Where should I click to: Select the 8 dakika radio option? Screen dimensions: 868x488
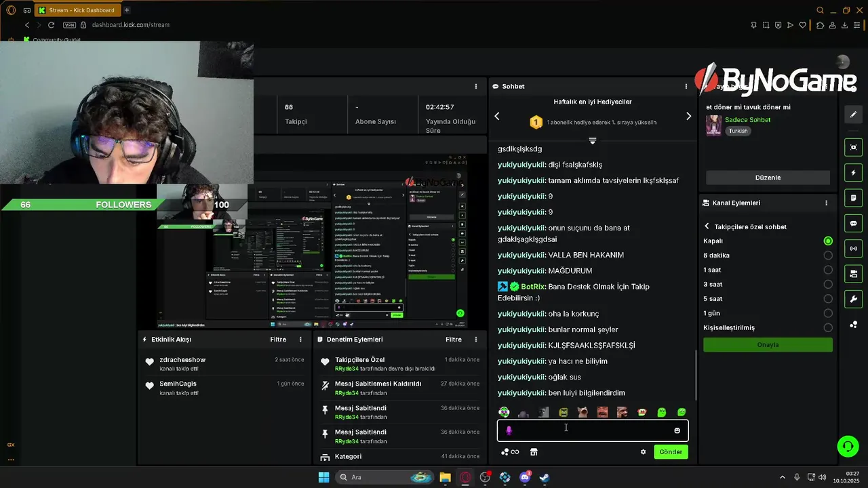828,256
